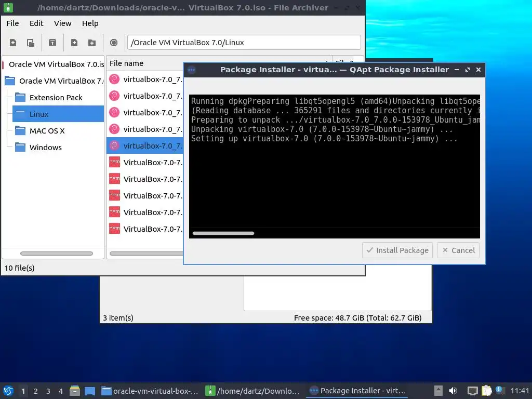Click the clipboard manager tray icon
Screen dimensions: 532x399
(487, 391)
